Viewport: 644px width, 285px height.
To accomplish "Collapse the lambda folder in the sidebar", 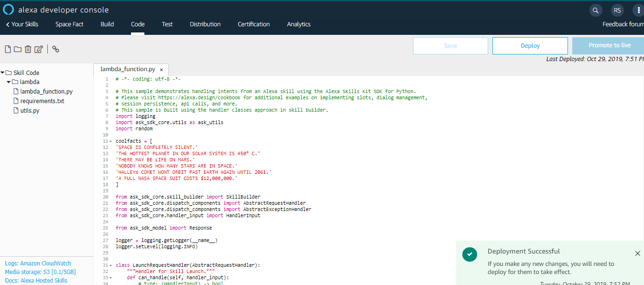I will coord(8,82).
